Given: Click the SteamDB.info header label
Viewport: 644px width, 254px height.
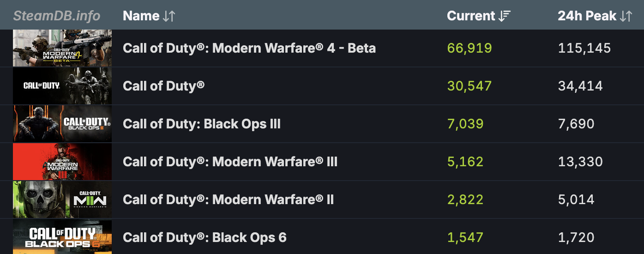Looking at the screenshot, I should 57,16.
